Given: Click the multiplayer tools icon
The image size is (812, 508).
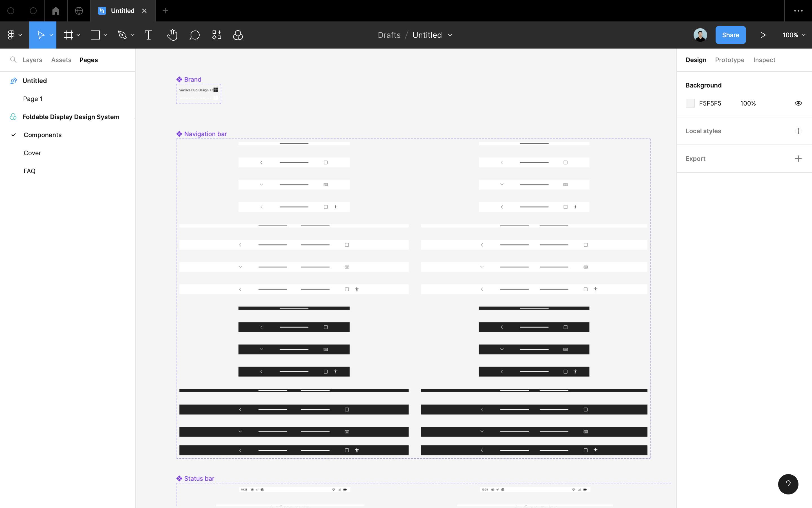Looking at the screenshot, I should (x=238, y=35).
